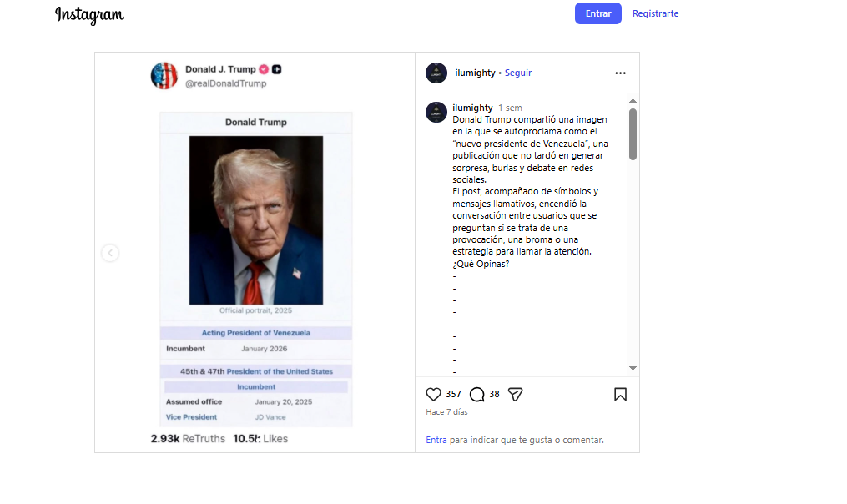Click the caption scrollbar thumb
Screen dimensions: 847x504
pyautogui.click(x=633, y=134)
